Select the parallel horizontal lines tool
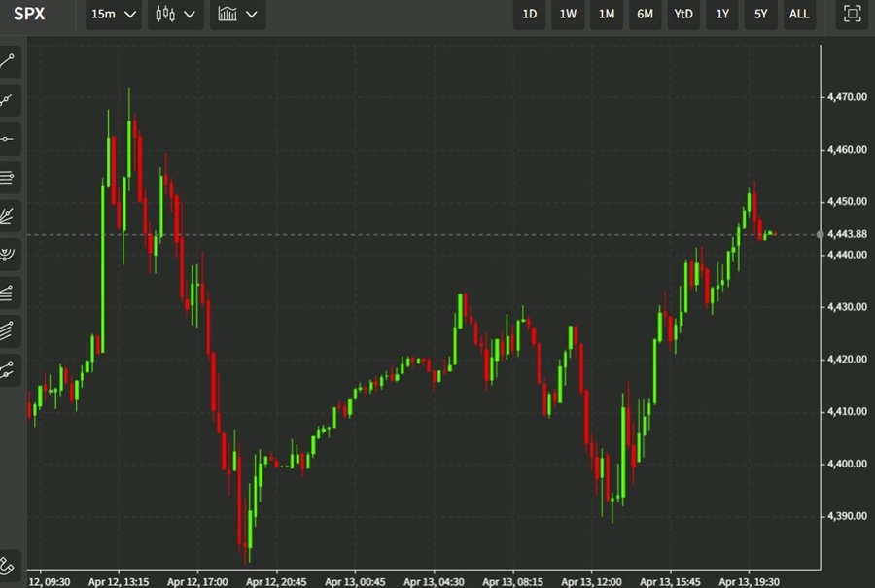This screenshot has height=588, width=875. (8, 178)
